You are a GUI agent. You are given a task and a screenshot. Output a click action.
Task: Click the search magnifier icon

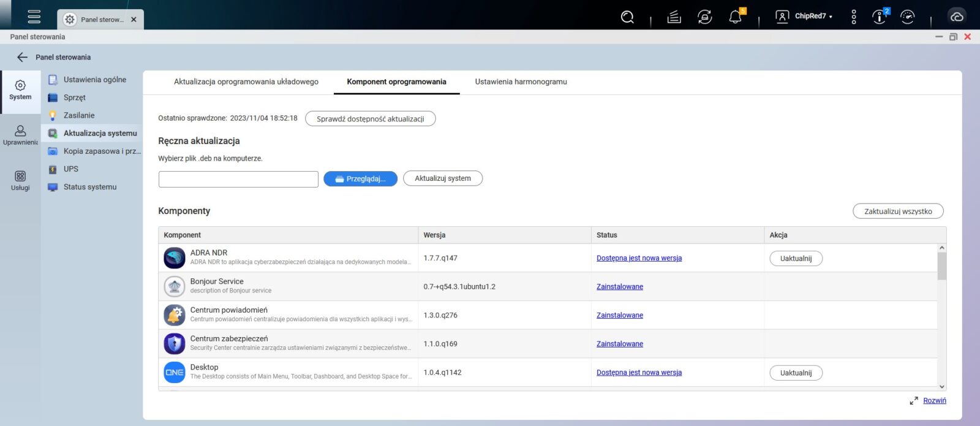(x=627, y=17)
